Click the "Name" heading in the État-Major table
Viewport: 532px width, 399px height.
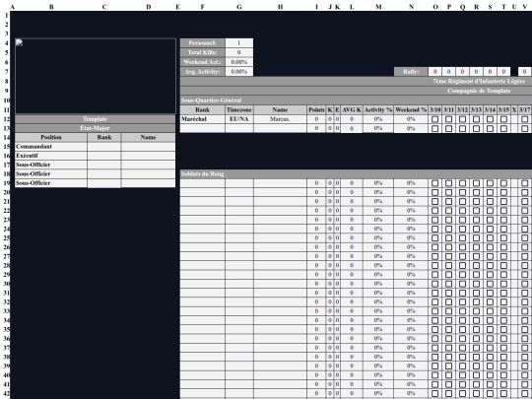(148, 137)
